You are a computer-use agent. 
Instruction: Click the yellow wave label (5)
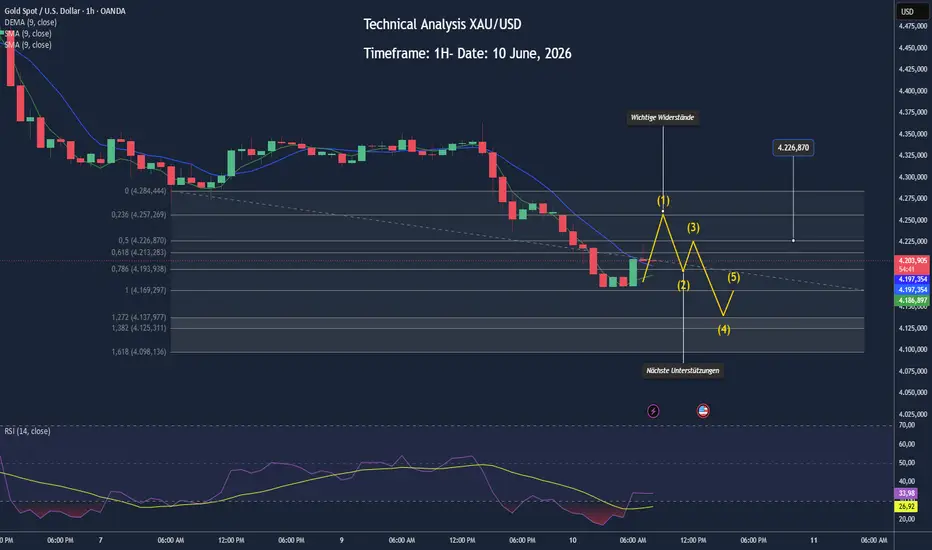point(733,277)
